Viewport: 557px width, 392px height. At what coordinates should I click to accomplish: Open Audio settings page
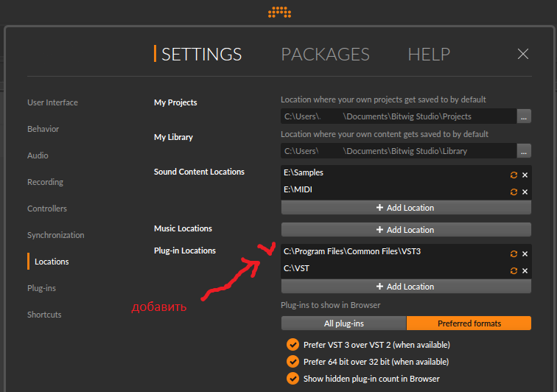tap(38, 155)
